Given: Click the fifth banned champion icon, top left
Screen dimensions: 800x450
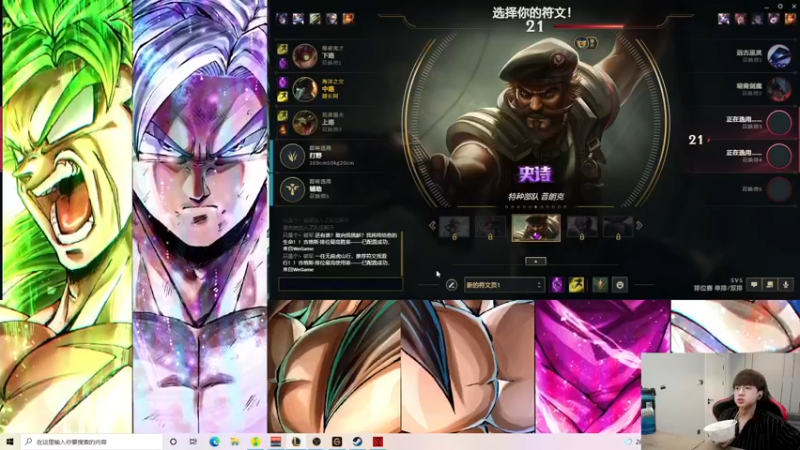Looking at the screenshot, I should click(348, 19).
